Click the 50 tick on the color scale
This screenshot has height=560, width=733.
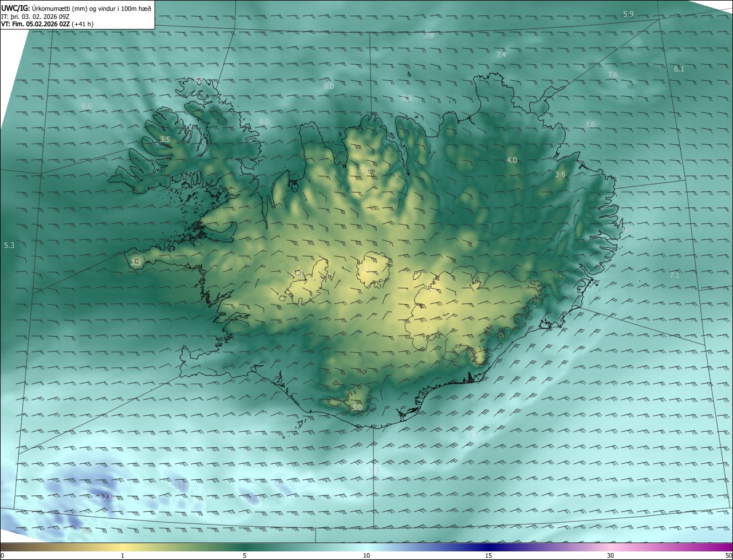coord(728,555)
